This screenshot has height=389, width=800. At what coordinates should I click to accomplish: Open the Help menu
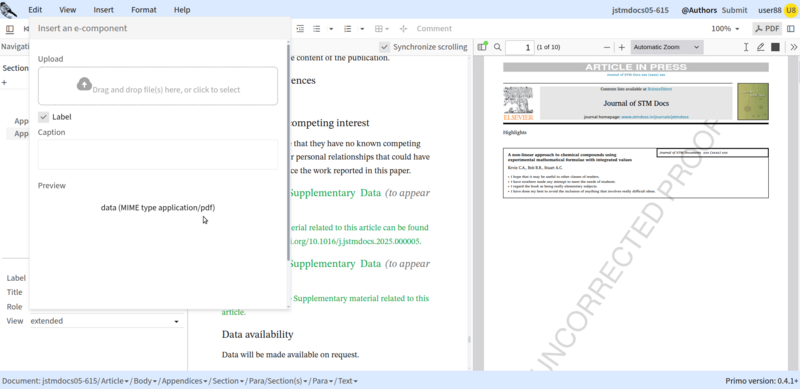(182, 10)
